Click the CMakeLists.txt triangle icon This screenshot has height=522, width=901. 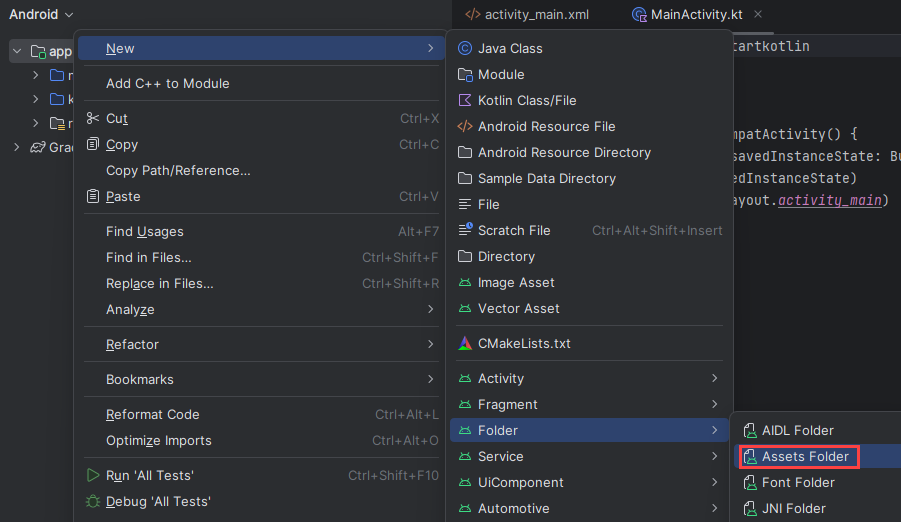point(465,343)
